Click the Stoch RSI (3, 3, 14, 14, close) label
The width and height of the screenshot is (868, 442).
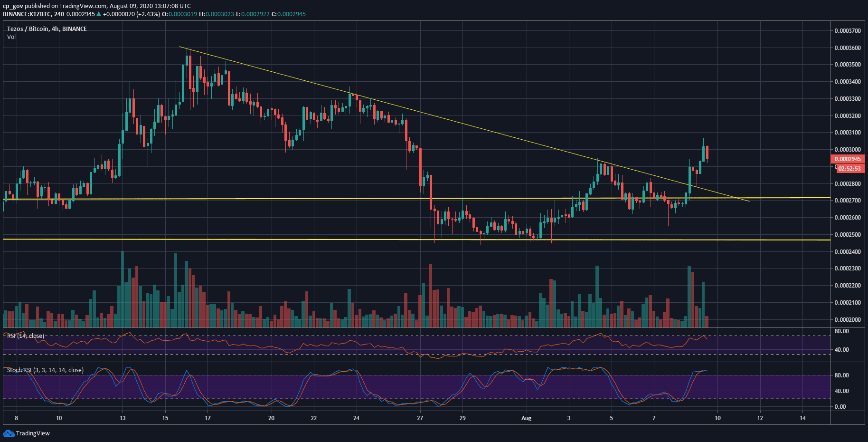point(45,370)
